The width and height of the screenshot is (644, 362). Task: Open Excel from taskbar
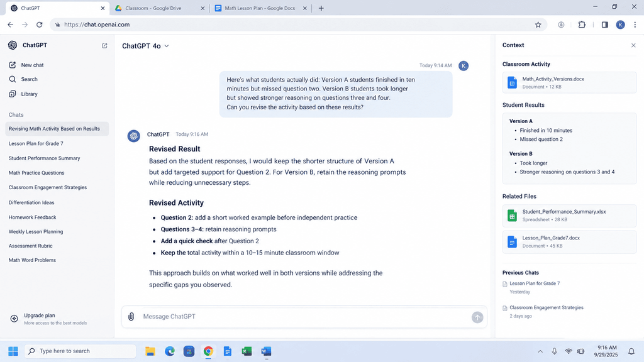coord(247,351)
